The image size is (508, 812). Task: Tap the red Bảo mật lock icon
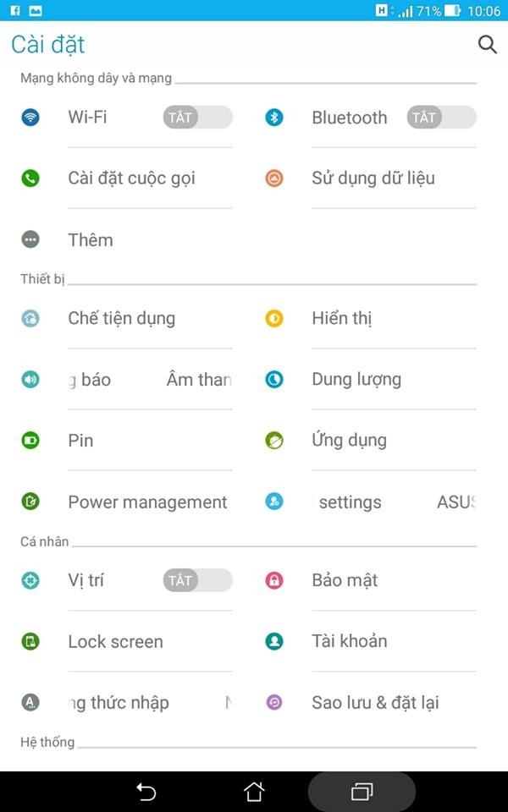click(x=274, y=580)
